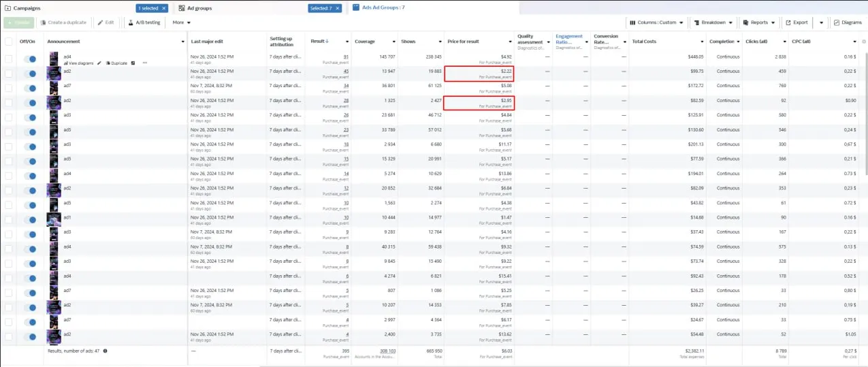This screenshot has height=367, width=868.
Task: Open the Reports dropdown menu
Action: pyautogui.click(x=758, y=22)
